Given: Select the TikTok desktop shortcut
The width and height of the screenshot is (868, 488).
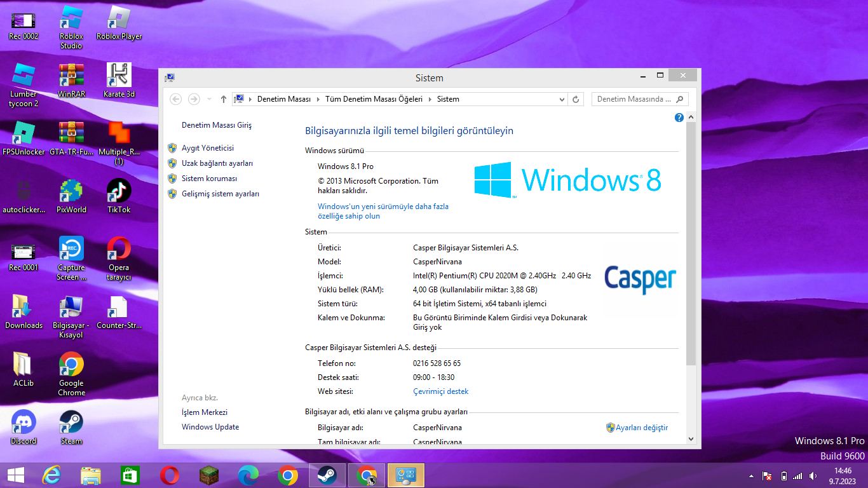Looking at the screenshot, I should 119,196.
